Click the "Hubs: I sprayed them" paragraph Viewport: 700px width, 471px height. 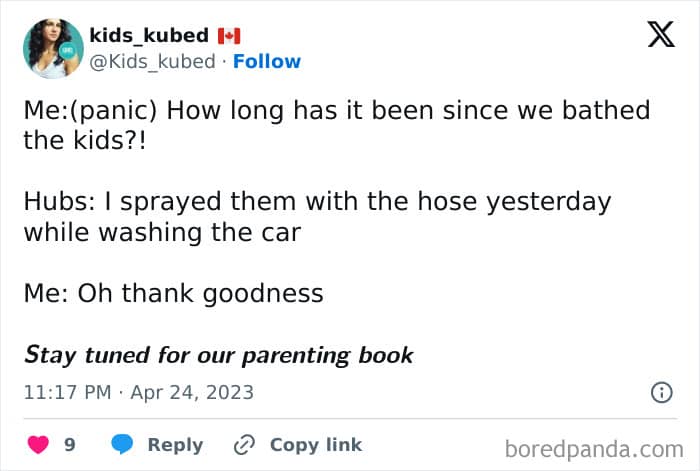317,216
